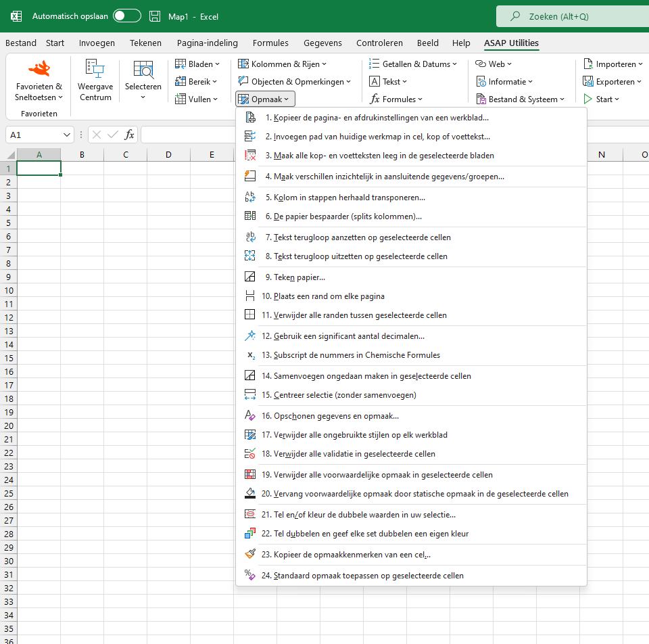The height and width of the screenshot is (644, 649).
Task: Click icon for Gebruik een significant aantal decimalen
Action: point(250,336)
